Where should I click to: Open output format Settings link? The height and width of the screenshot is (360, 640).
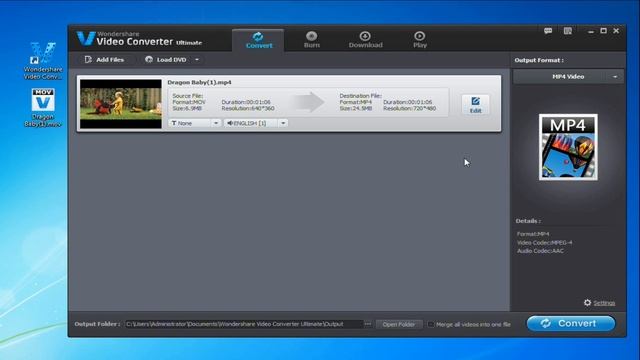604,303
